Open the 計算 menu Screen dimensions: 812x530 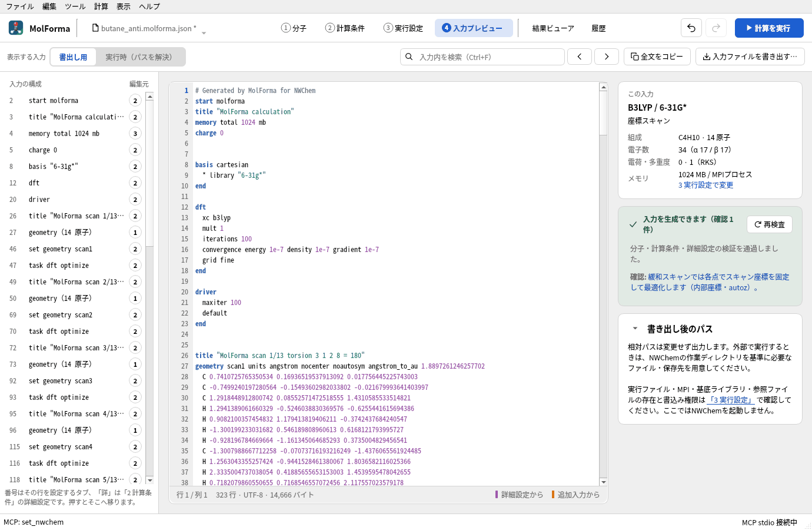[101, 6]
